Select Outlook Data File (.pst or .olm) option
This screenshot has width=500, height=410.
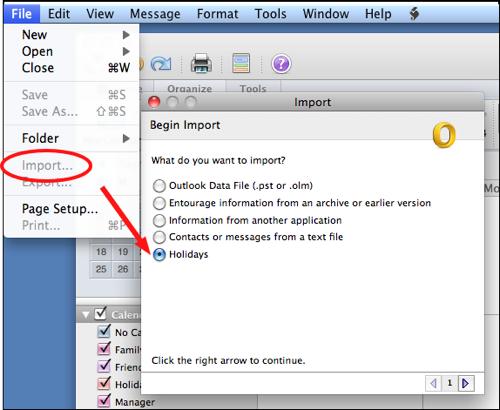point(159,186)
